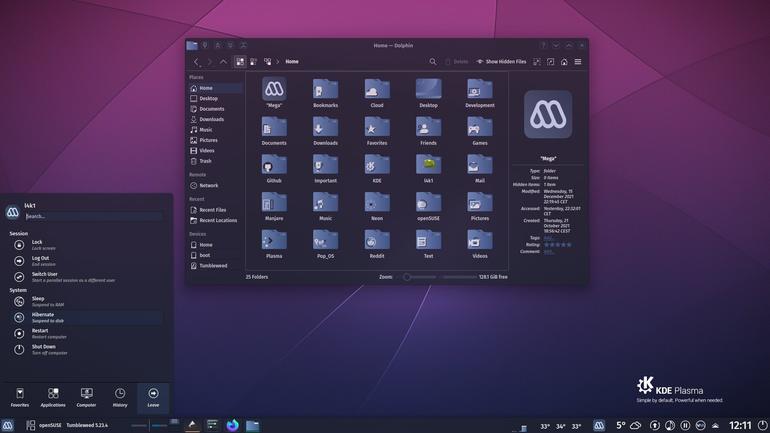Select the Favorites folder
Viewport: 770px width, 433px height.
click(377, 131)
